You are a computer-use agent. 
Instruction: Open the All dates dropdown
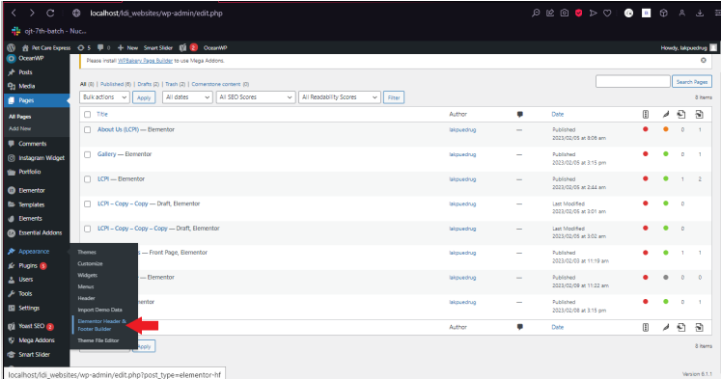click(187, 97)
